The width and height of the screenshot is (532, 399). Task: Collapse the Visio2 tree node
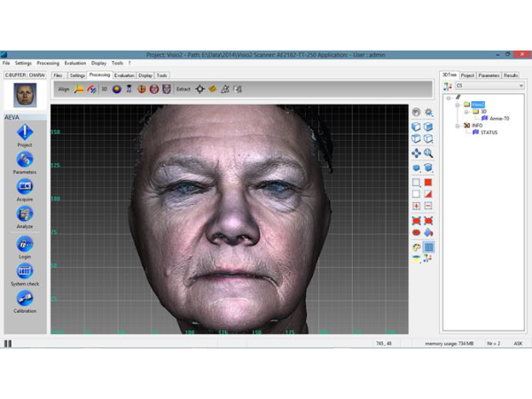(458, 105)
